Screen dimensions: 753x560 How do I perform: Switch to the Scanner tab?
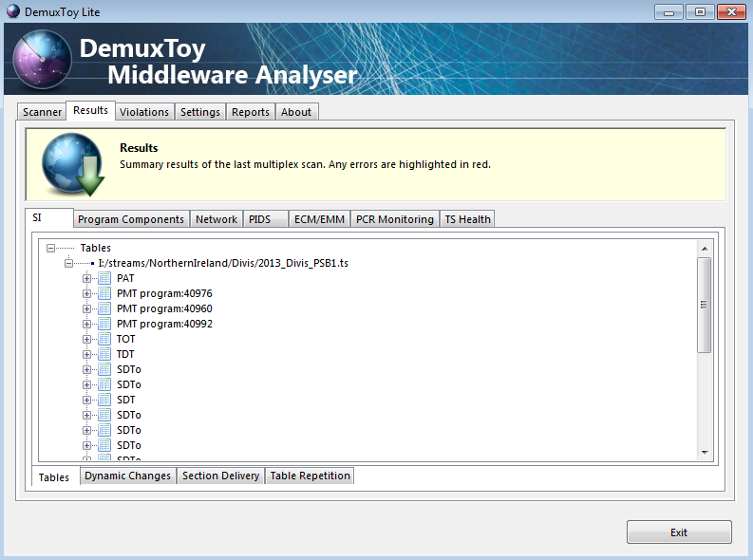point(42,112)
